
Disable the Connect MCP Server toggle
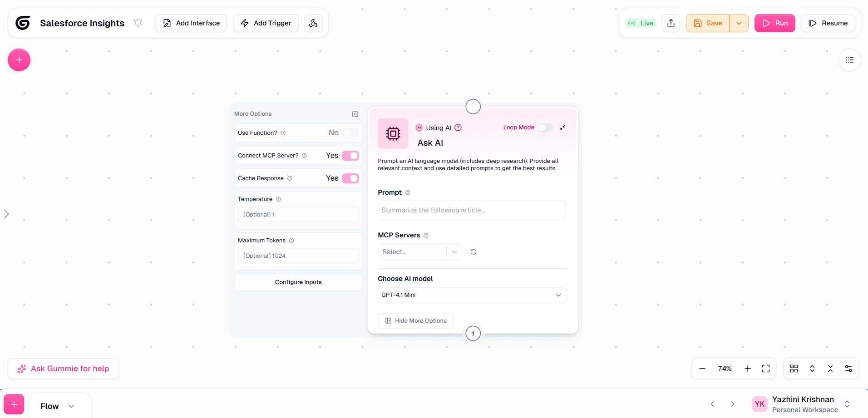[350, 156]
